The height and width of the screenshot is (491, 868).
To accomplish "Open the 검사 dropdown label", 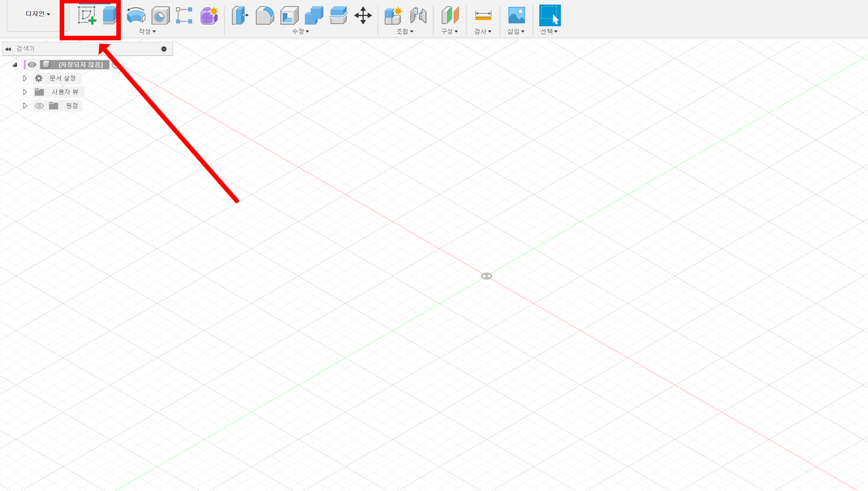I will (483, 31).
